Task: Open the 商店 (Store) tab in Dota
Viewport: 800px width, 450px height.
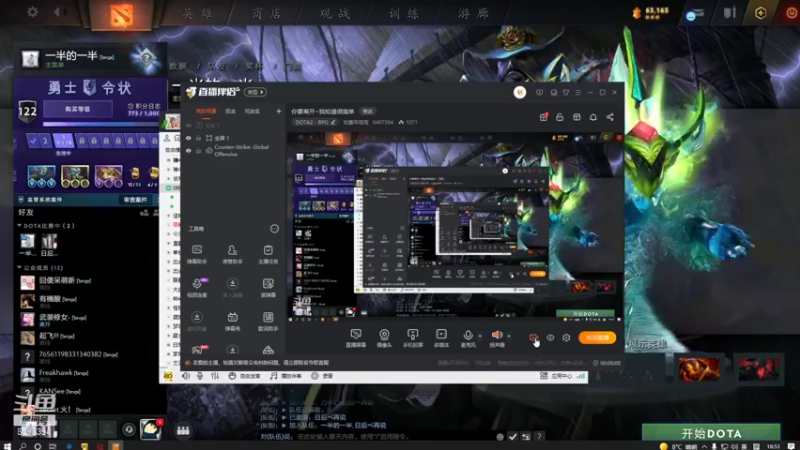Action: point(266,13)
